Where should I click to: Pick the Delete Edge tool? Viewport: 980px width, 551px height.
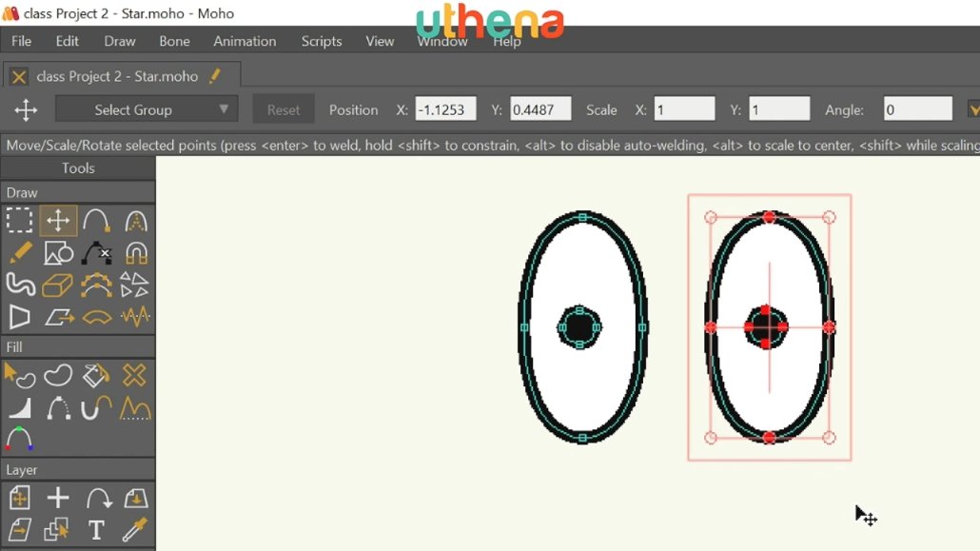pos(96,253)
